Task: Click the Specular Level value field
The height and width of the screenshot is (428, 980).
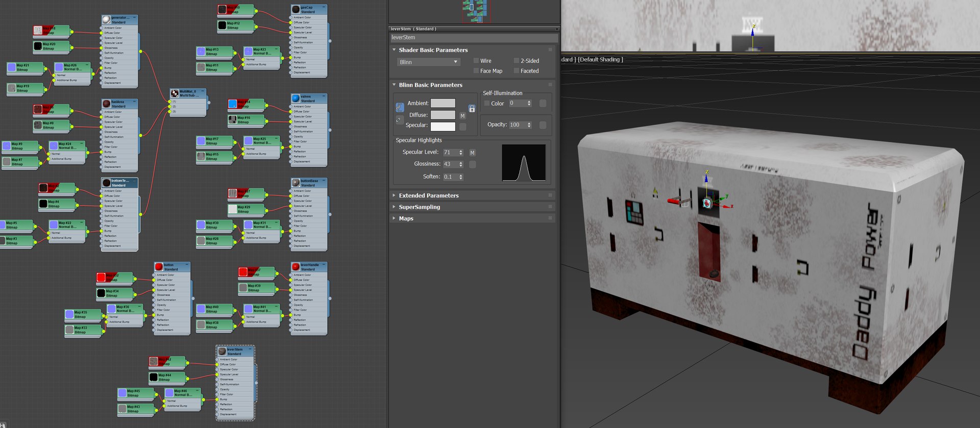Action: [x=450, y=153]
